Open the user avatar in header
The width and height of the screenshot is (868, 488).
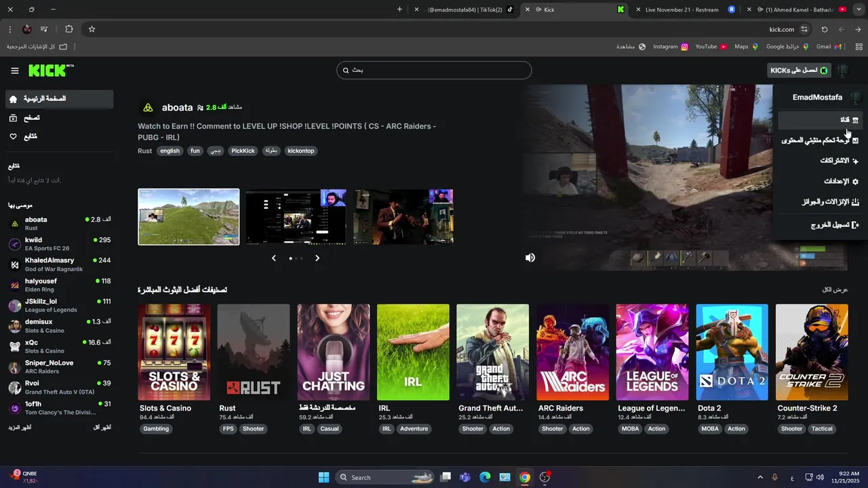[843, 70]
